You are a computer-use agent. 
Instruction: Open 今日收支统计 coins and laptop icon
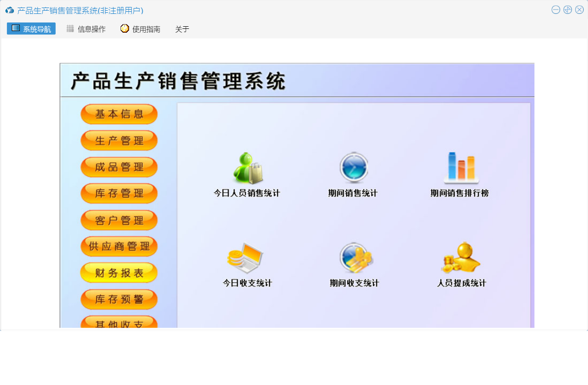point(245,258)
